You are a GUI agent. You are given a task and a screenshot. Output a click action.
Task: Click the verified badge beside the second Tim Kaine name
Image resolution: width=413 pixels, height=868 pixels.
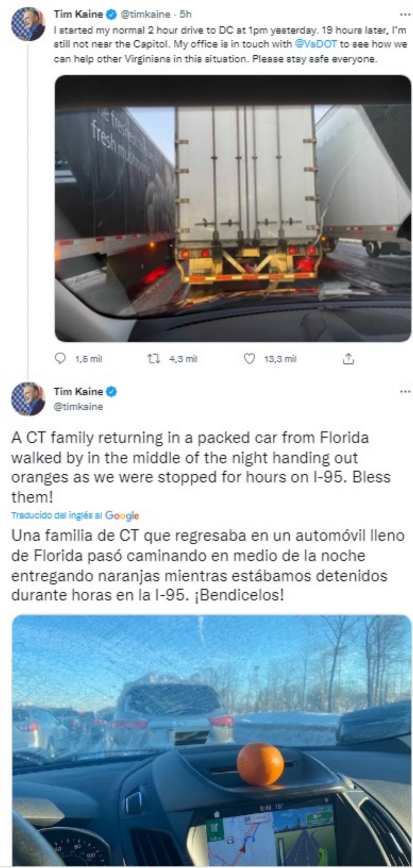(x=113, y=392)
